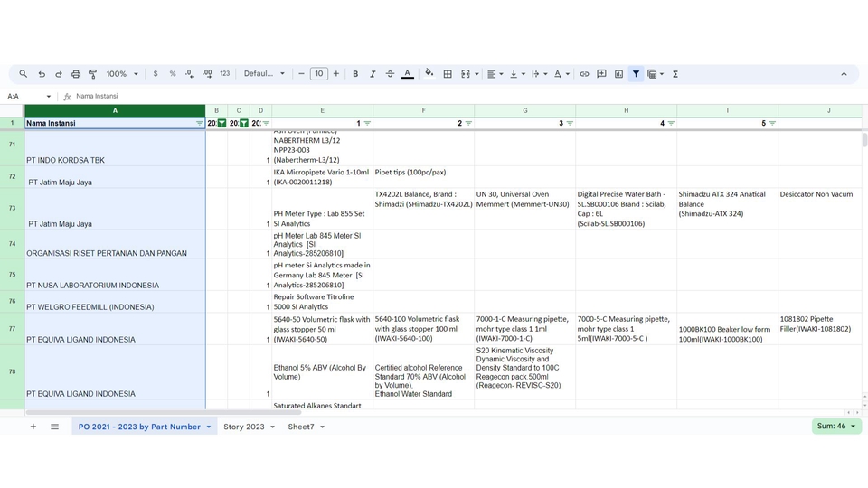
Task: Open the functions sigma menu
Action: click(x=675, y=73)
